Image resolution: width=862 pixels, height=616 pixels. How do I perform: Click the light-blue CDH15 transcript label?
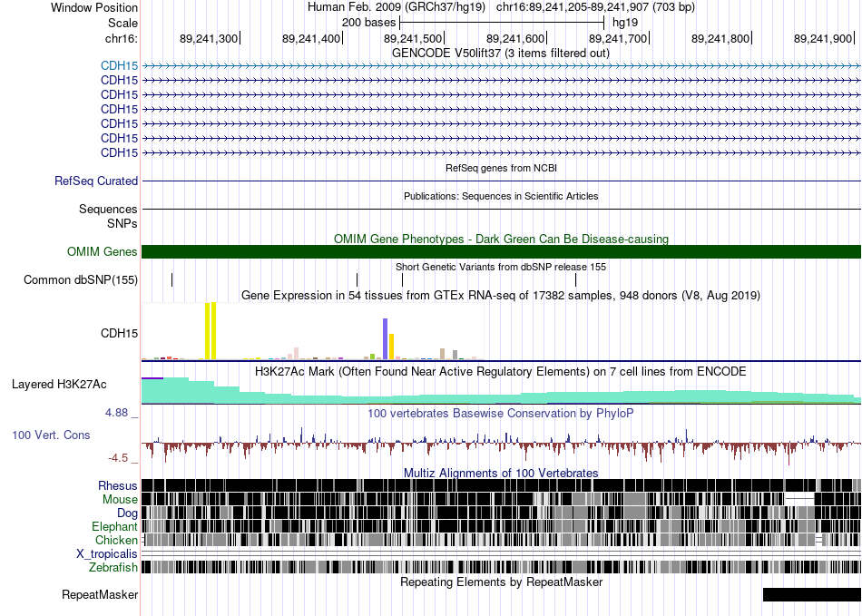pos(119,66)
